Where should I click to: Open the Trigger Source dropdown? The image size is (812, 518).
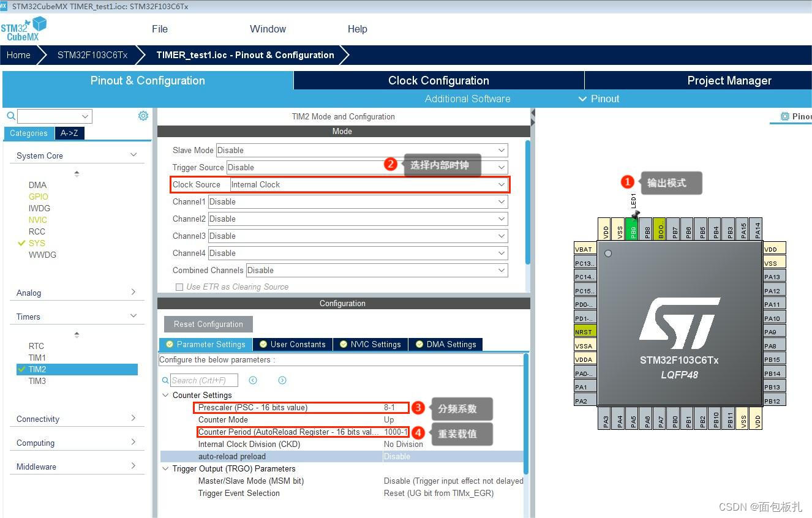click(x=367, y=167)
